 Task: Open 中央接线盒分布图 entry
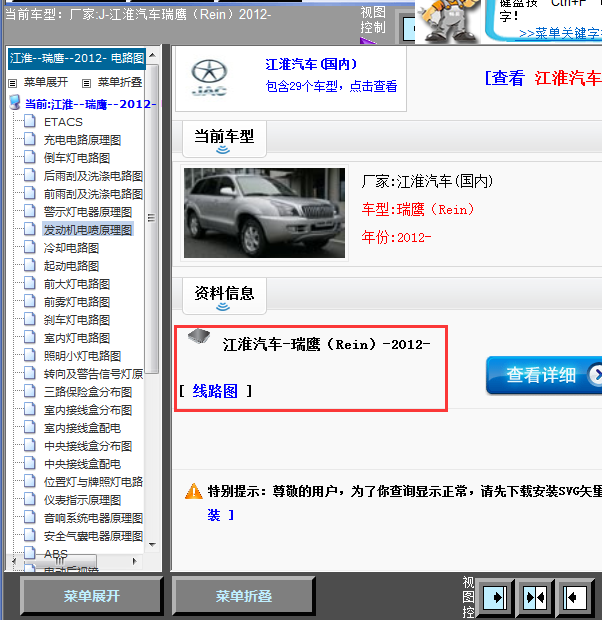click(87, 446)
